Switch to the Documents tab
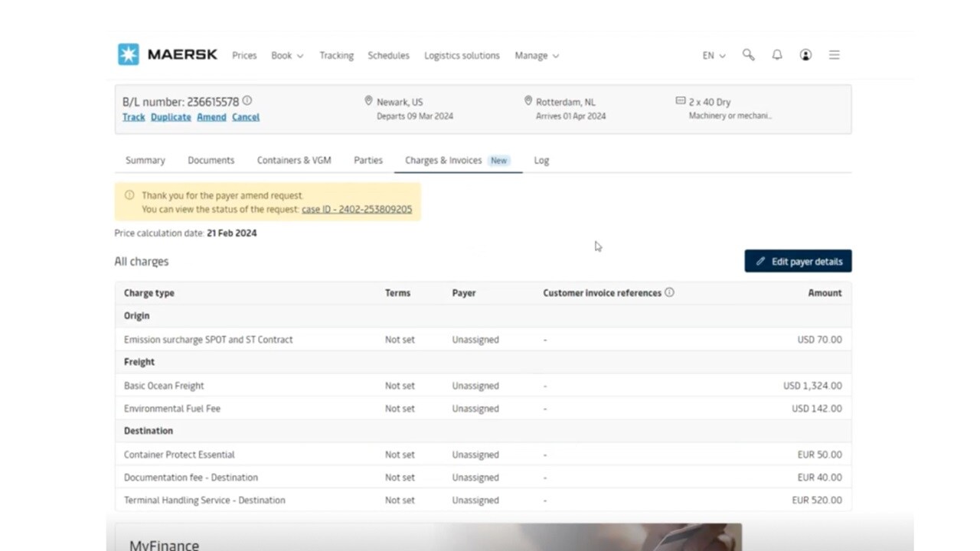Screen dimensions: 980x551 211,161
